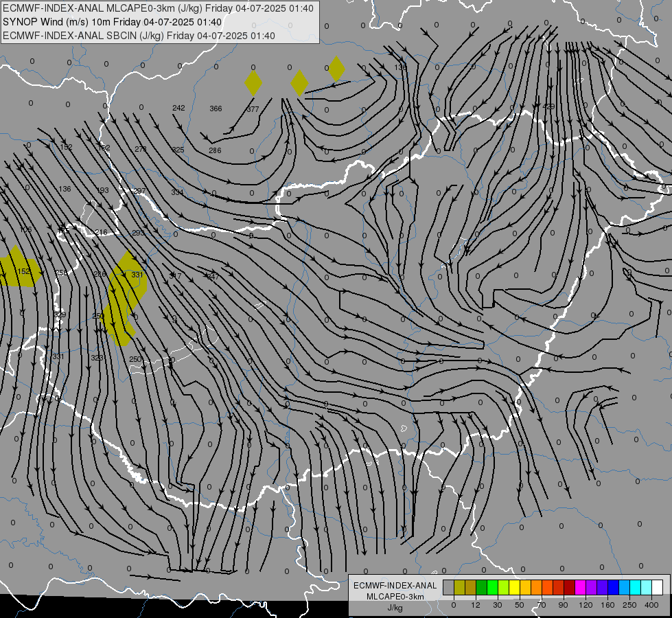Click the gray legend swatch below 0

pos(449,587)
